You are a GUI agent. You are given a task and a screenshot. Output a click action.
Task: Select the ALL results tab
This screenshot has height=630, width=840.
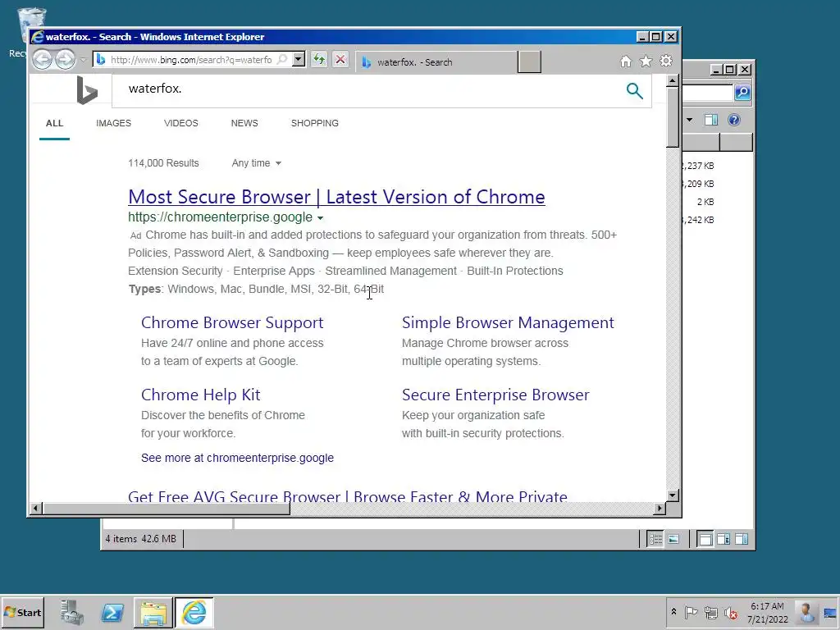click(x=55, y=123)
